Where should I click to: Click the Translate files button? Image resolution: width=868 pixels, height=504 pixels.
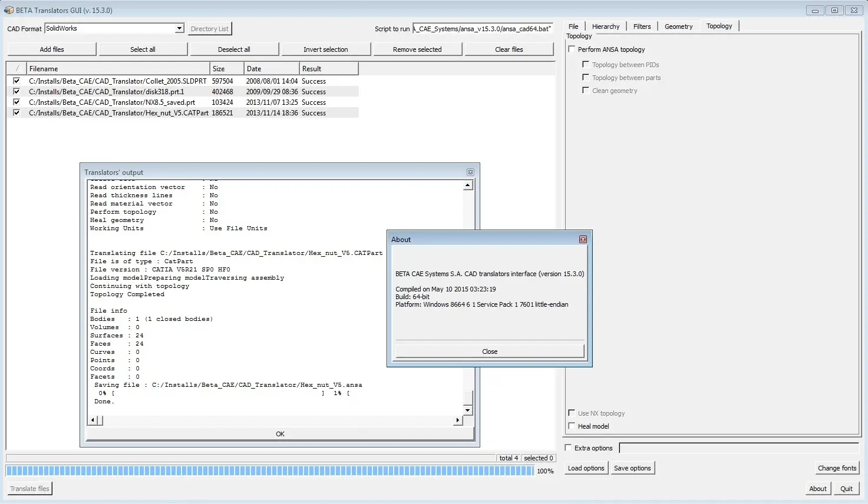click(x=29, y=489)
